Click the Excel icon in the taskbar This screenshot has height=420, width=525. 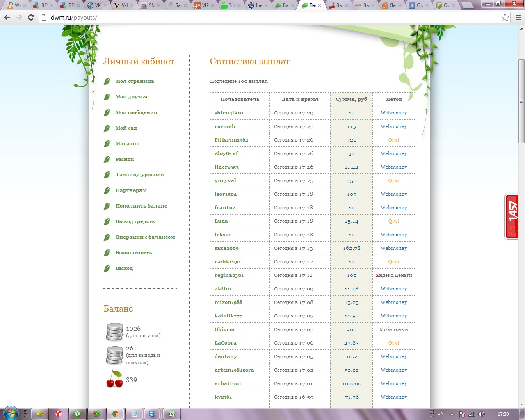point(172,414)
